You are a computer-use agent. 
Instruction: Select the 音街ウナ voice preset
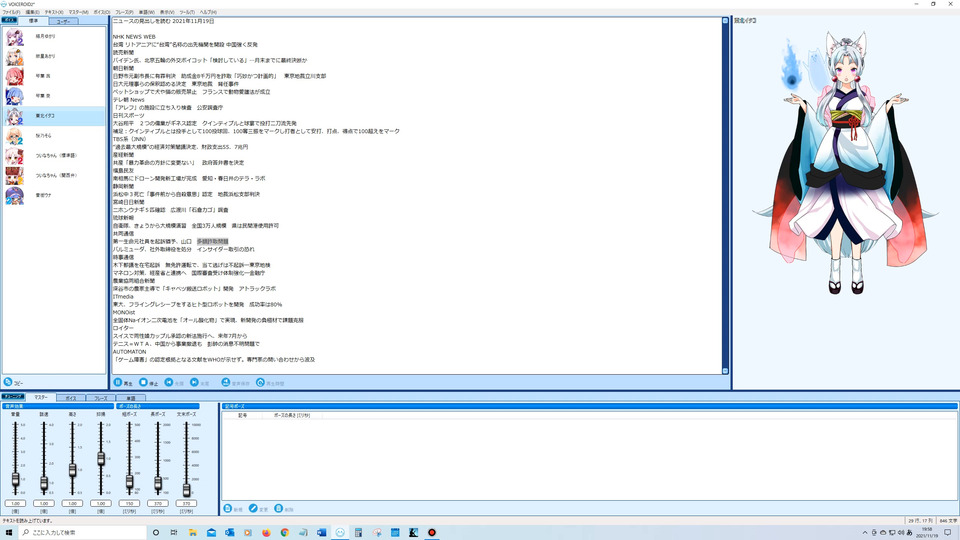(54, 195)
